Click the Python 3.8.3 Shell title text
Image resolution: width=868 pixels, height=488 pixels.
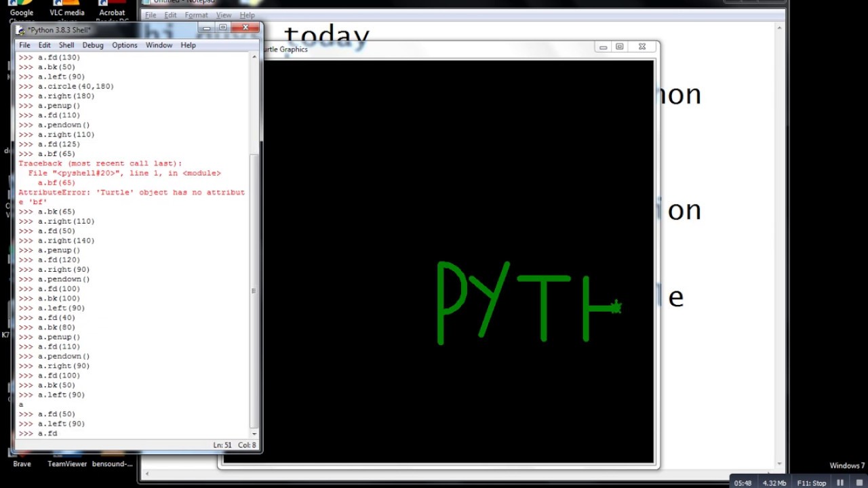59,30
